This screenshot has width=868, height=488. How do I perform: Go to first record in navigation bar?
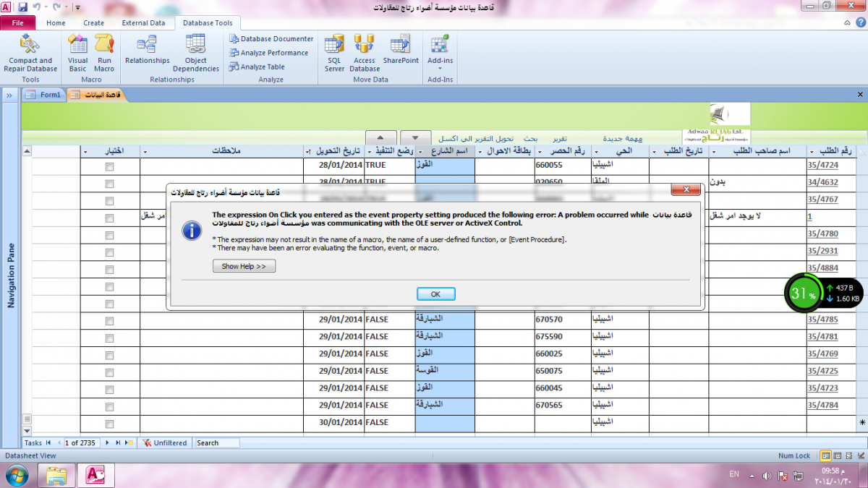tap(48, 442)
